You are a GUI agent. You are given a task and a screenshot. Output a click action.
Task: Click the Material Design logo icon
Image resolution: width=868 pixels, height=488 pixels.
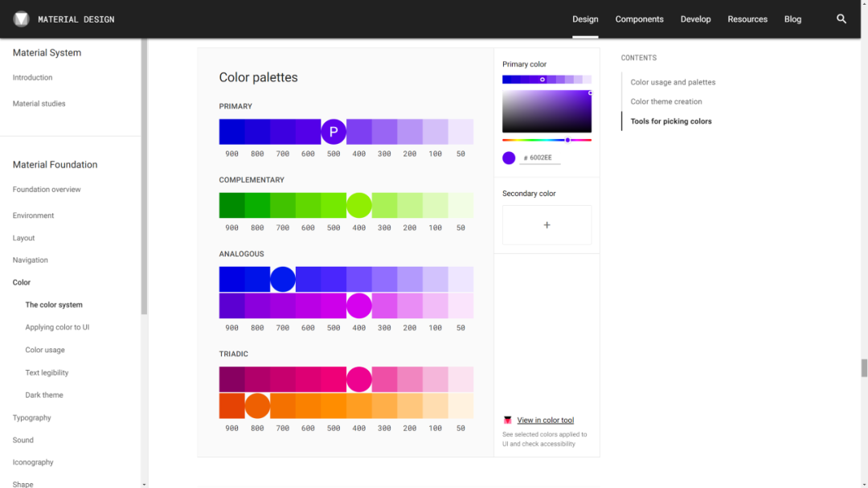pos(21,18)
